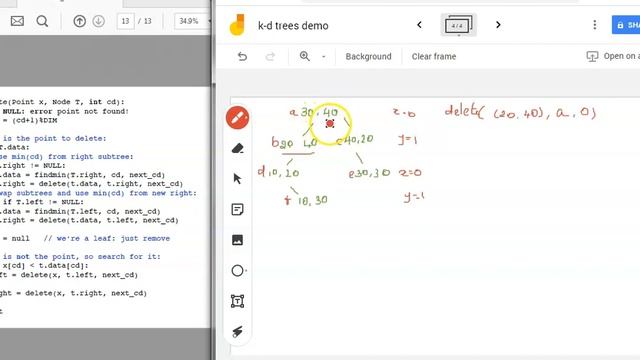Expand the zoom level dropdown arrow

[x=324, y=57]
